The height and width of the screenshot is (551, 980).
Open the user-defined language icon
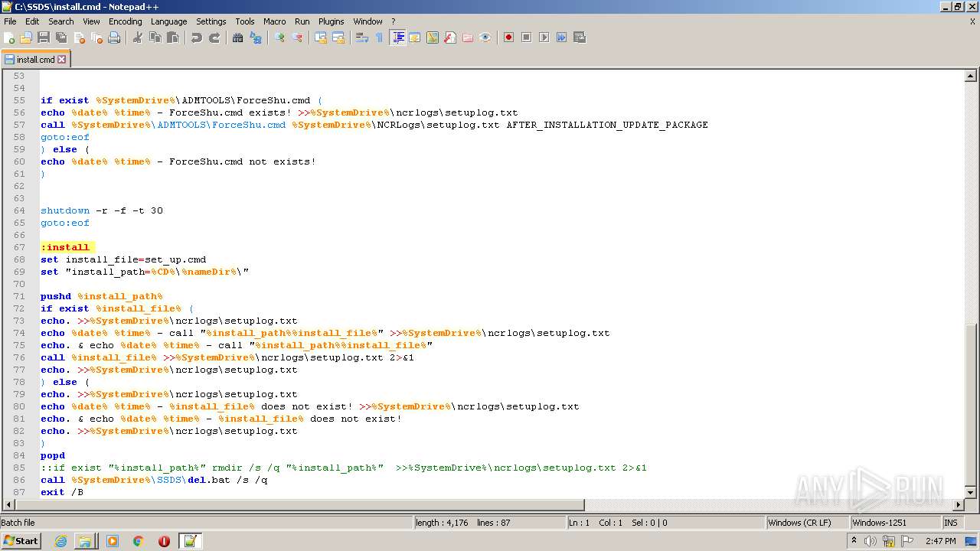coord(415,37)
